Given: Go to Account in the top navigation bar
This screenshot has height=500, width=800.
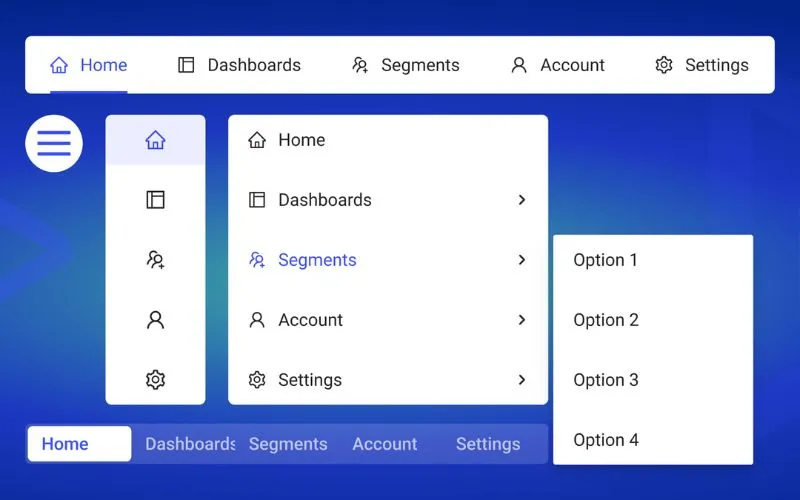Looking at the screenshot, I should click(558, 65).
